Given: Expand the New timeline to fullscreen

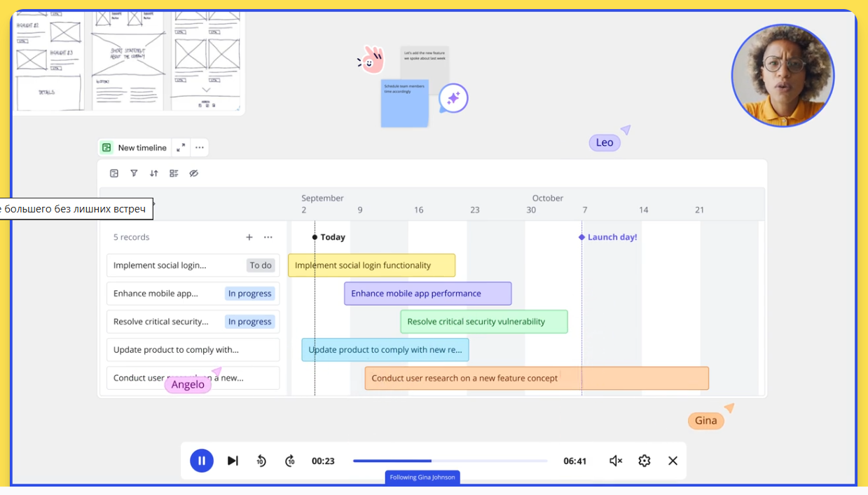Looking at the screenshot, I should [181, 147].
